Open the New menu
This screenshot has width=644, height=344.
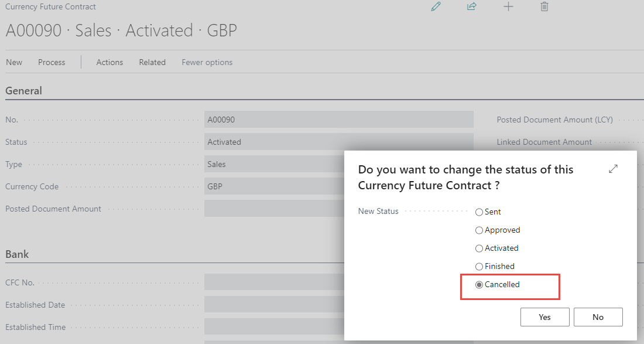click(14, 62)
